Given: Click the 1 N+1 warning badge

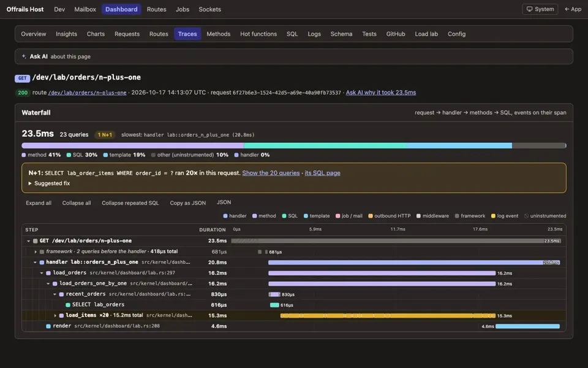Looking at the screenshot, I should (x=105, y=135).
